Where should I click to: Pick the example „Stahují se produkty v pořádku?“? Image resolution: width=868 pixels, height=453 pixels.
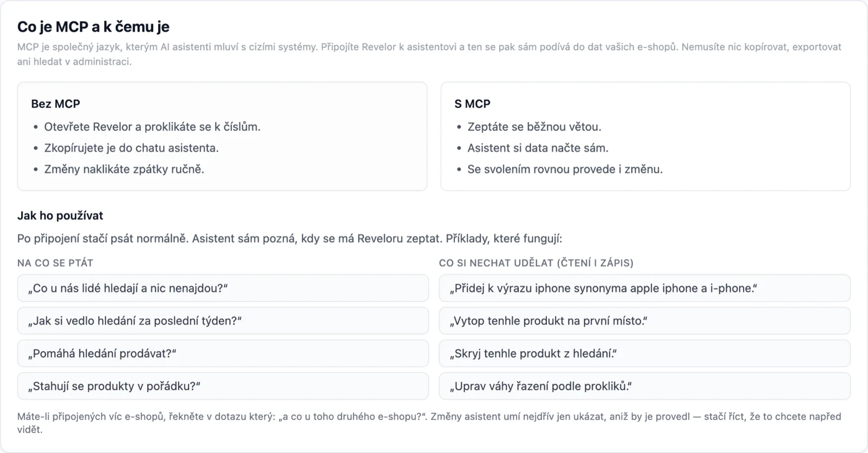pos(223,386)
